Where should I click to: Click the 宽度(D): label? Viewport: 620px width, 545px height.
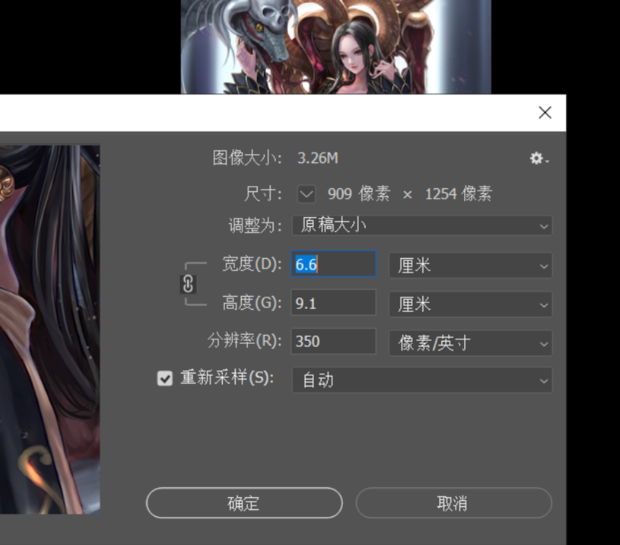252,264
